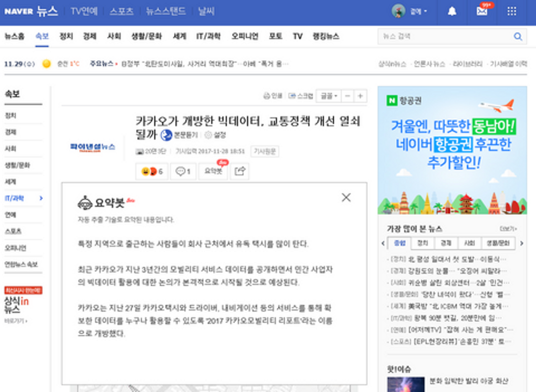Click the search magnifier icon
The width and height of the screenshot is (536, 392).
tap(518, 37)
